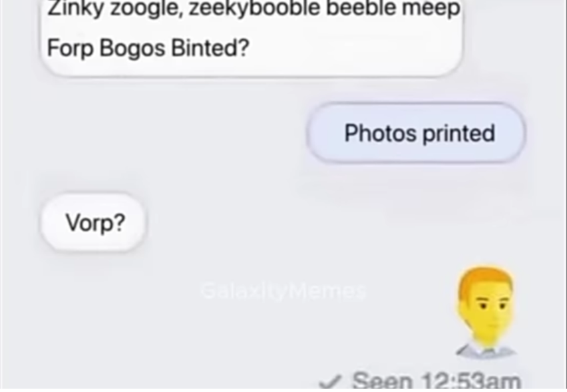Click the word printed in sent message
The height and width of the screenshot is (392, 567).
pos(459,134)
